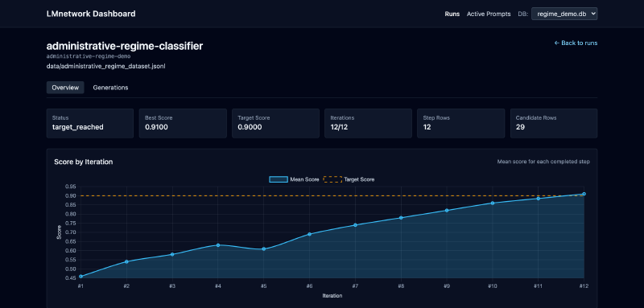Click the iteration #4 data point
This screenshot has height=308, width=644.
pos(218,245)
